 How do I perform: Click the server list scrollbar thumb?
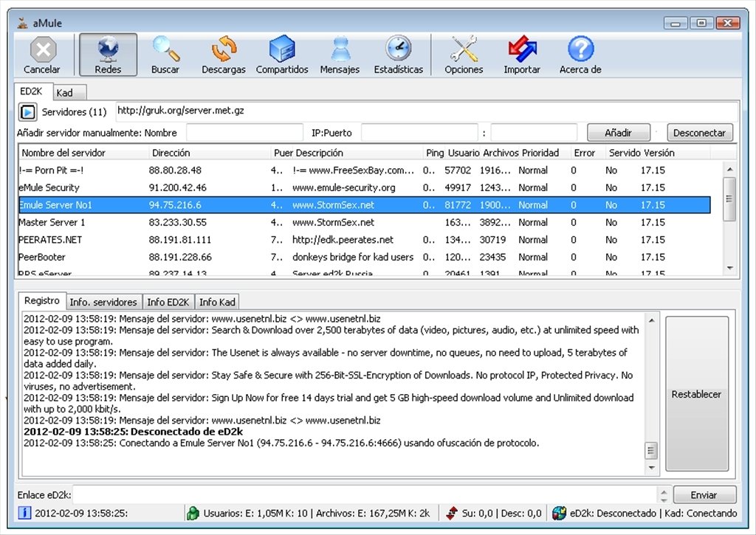pos(729,199)
